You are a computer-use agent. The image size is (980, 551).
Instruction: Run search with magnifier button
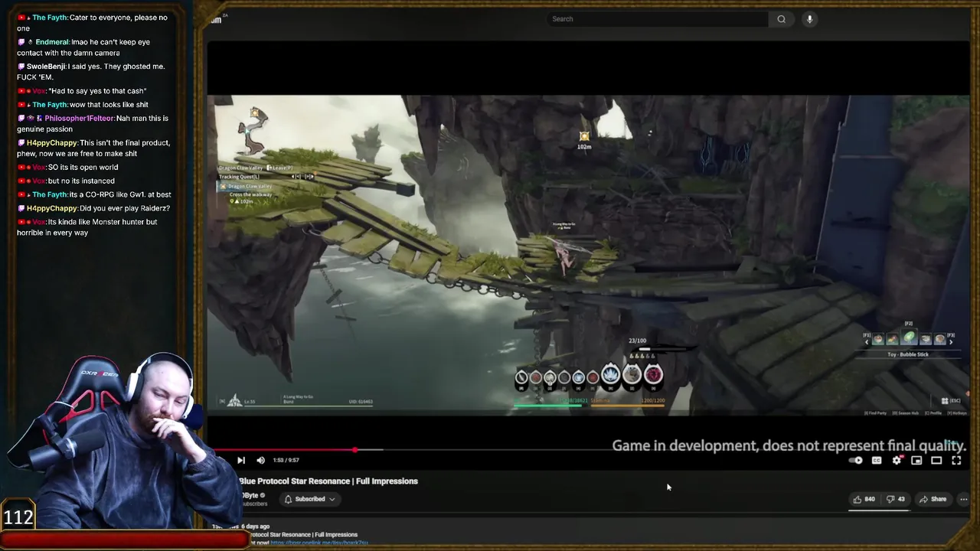(781, 19)
